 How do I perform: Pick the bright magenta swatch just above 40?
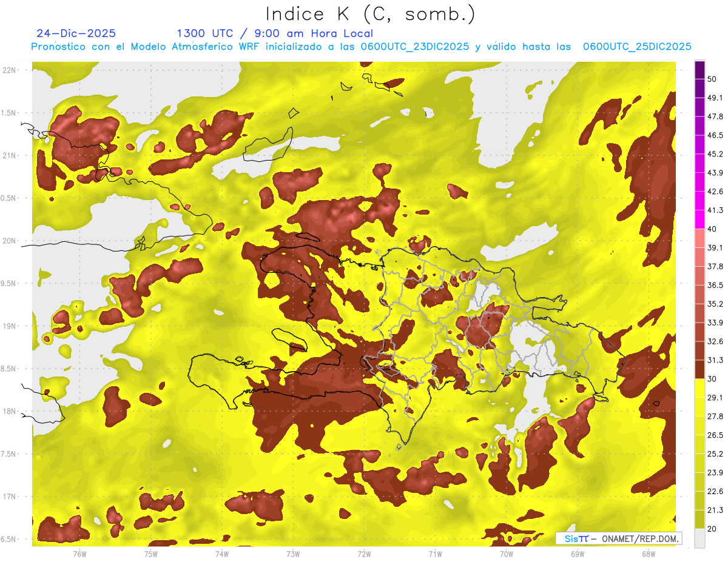tap(699, 219)
